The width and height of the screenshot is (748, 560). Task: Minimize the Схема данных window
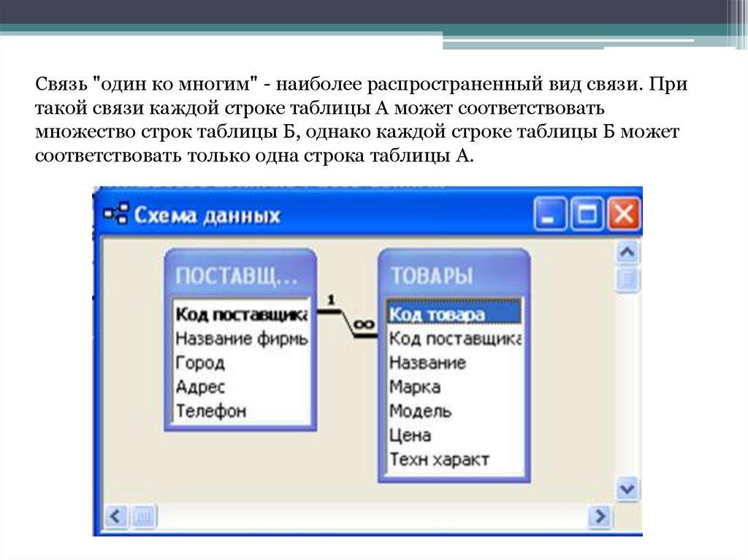tap(549, 216)
